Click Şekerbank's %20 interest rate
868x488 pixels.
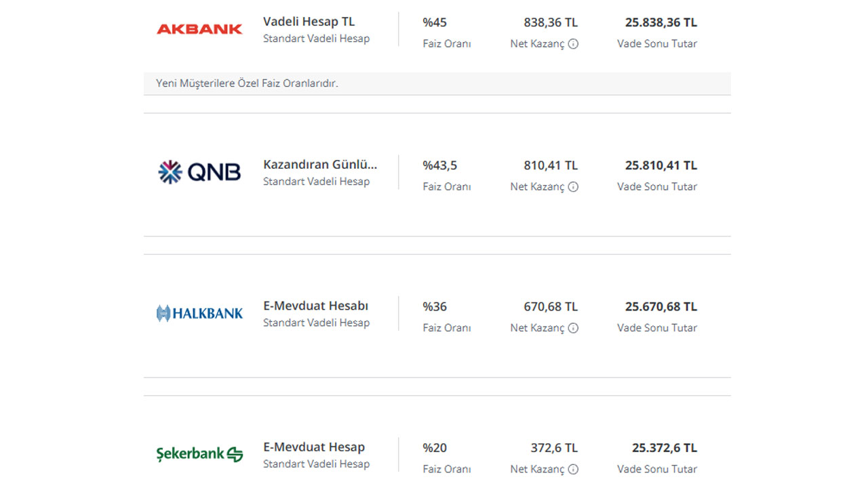coord(435,447)
